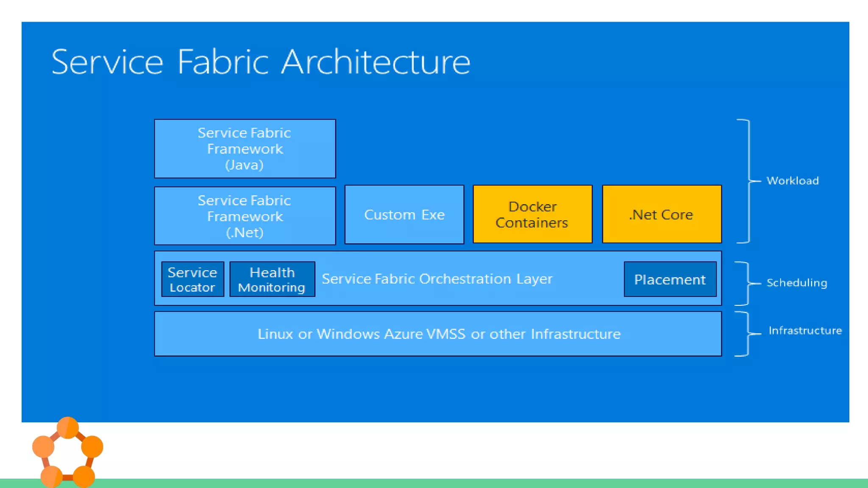Click the Infrastructure bracket shape
Image resolution: width=868 pixels, height=488 pixels.
(x=748, y=334)
